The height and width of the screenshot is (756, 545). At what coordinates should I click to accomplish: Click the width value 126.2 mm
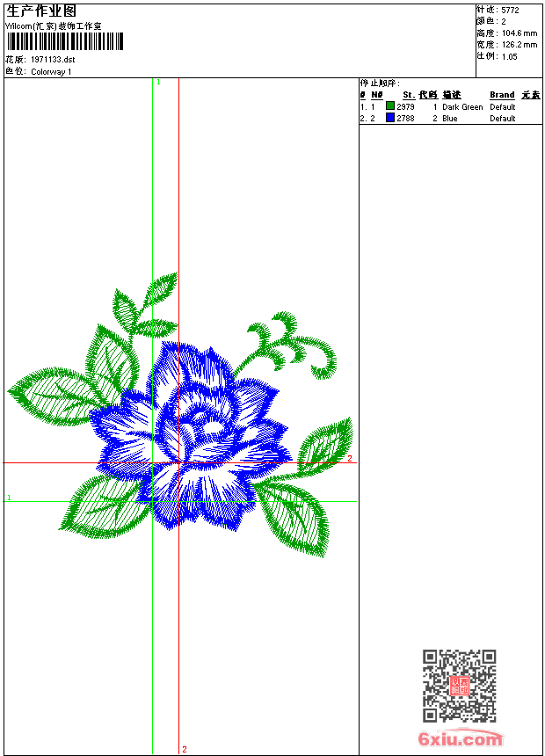(520, 45)
